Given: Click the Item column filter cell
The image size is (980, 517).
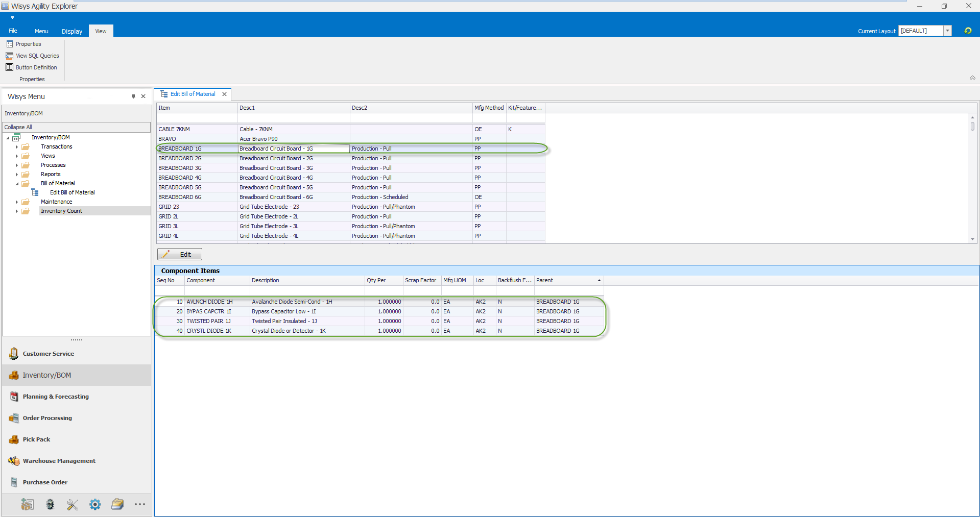Looking at the screenshot, I should (197, 118).
